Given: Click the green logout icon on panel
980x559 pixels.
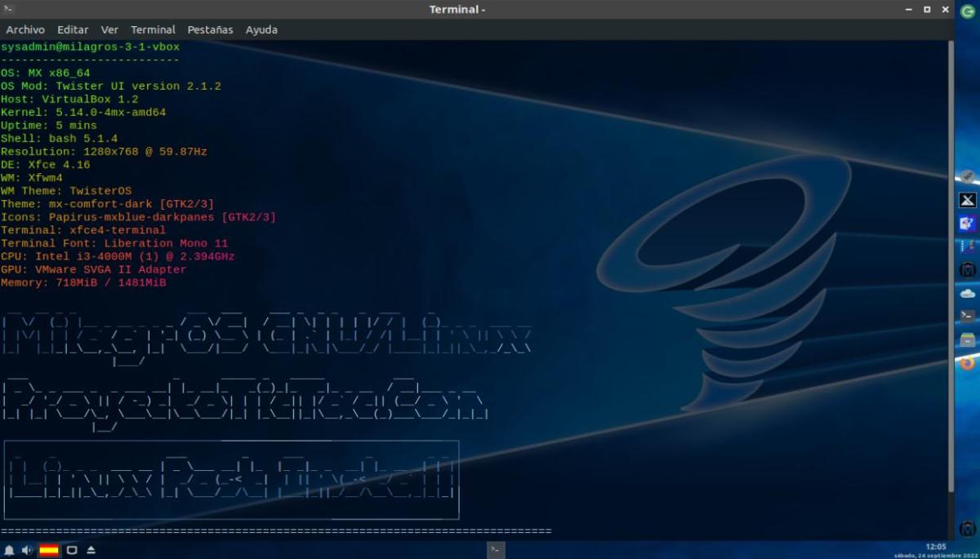Looking at the screenshot, I should [x=967, y=11].
